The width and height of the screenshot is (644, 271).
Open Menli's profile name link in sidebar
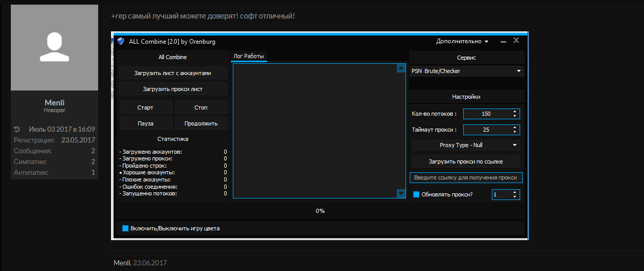(x=54, y=102)
